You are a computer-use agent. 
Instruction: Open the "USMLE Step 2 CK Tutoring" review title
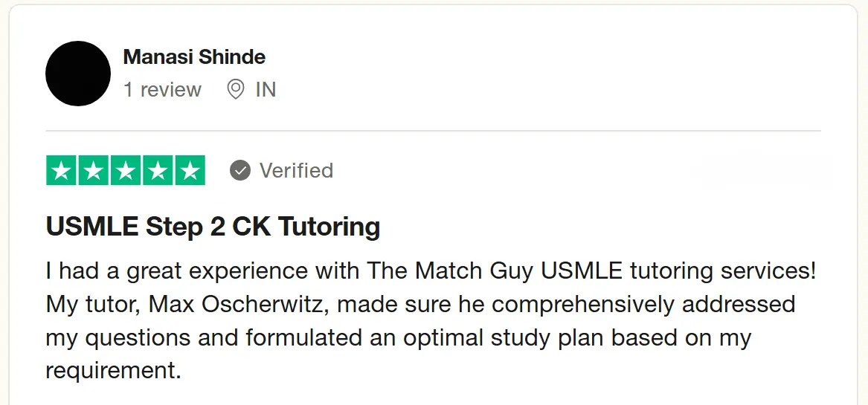tap(213, 227)
